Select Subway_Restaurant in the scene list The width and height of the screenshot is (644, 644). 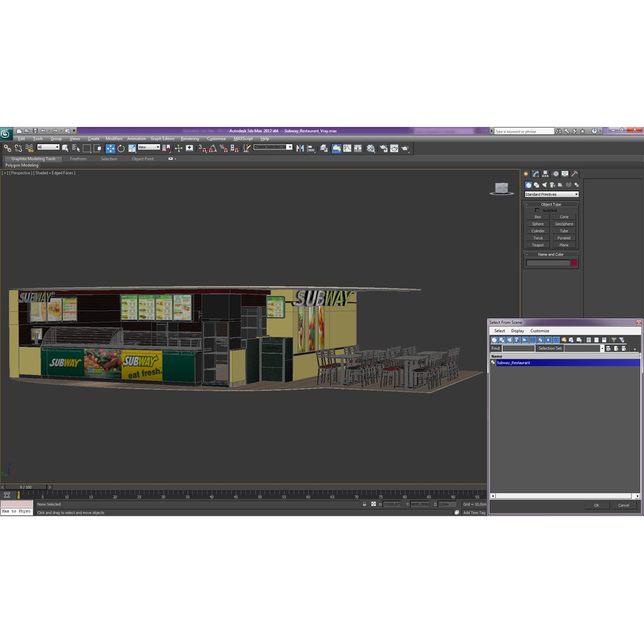coord(568,363)
